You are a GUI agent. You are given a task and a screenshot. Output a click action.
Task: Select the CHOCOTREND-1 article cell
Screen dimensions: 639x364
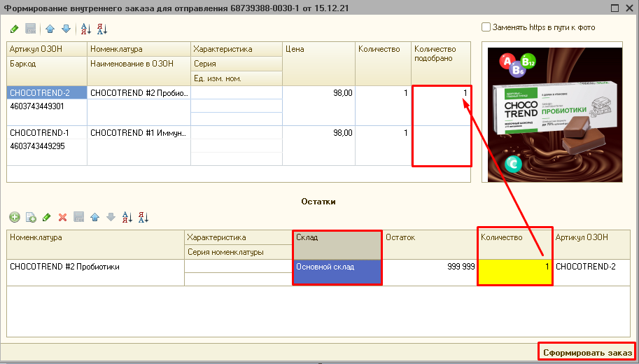point(47,133)
